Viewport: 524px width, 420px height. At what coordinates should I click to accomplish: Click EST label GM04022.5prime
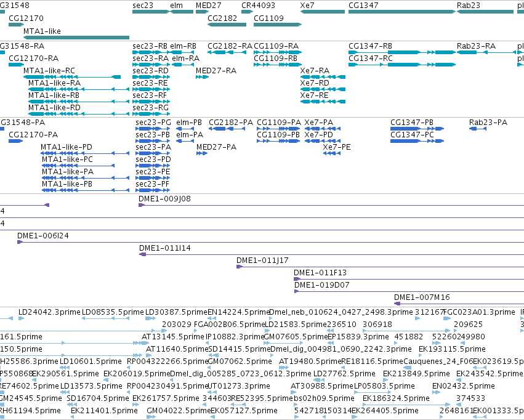pos(179,411)
